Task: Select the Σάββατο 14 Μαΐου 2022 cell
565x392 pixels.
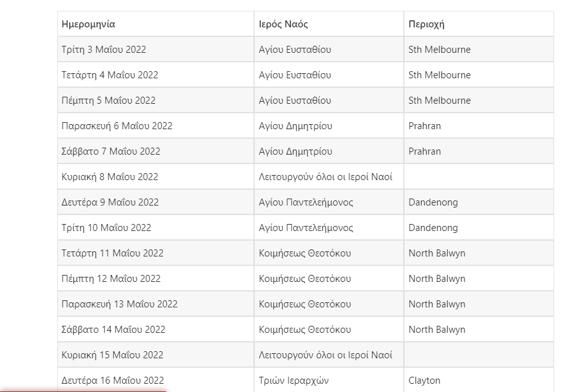Action: click(113, 330)
